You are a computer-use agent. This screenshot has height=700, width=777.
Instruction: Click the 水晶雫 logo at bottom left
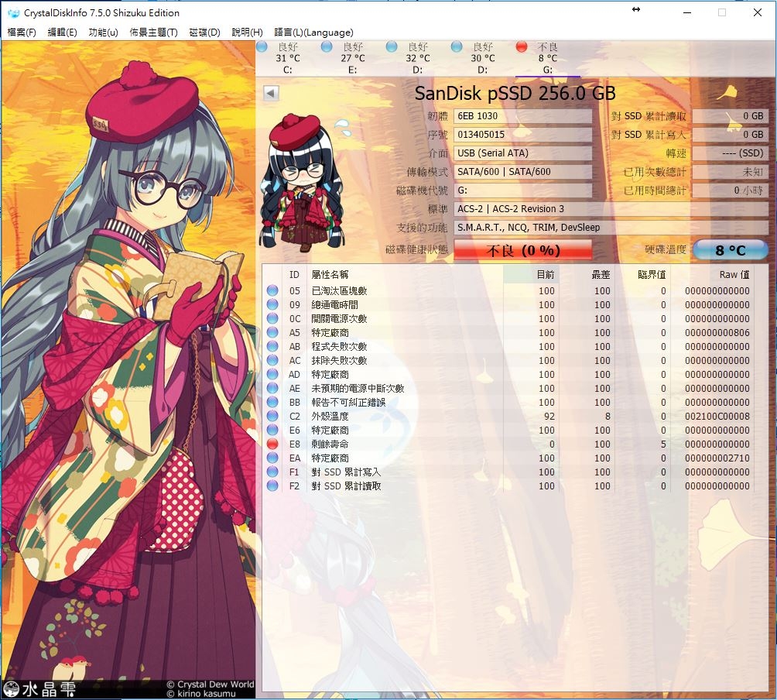pyautogui.click(x=39, y=690)
